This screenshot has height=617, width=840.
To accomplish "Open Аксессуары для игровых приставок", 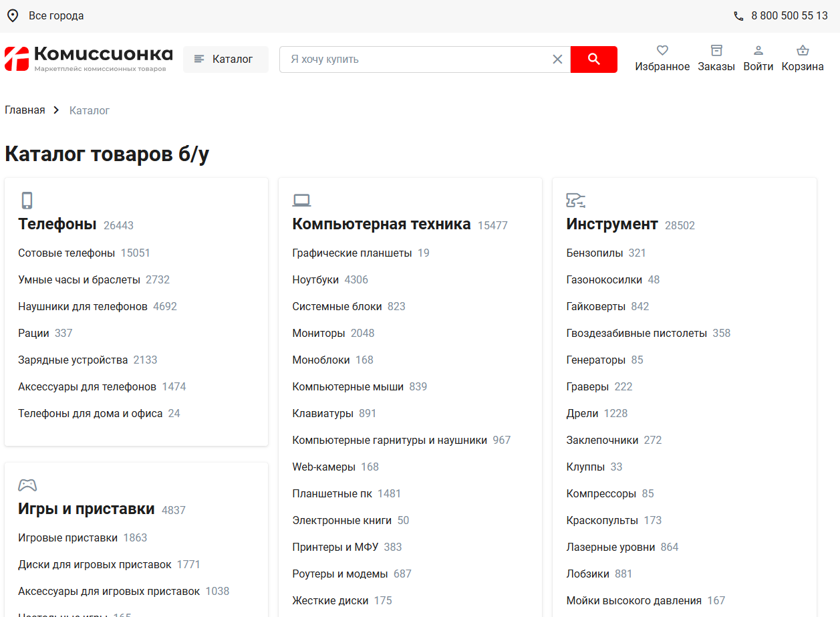I will point(109,591).
